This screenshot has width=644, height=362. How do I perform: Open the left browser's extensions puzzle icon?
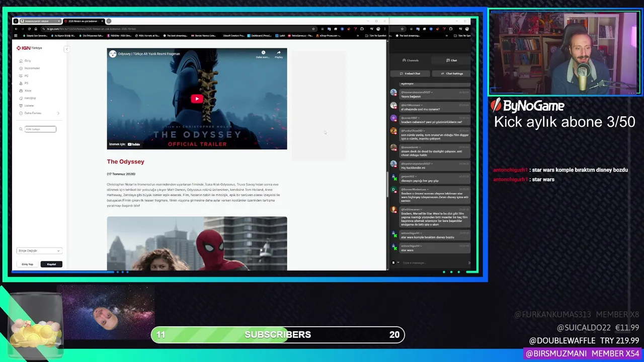click(362, 29)
